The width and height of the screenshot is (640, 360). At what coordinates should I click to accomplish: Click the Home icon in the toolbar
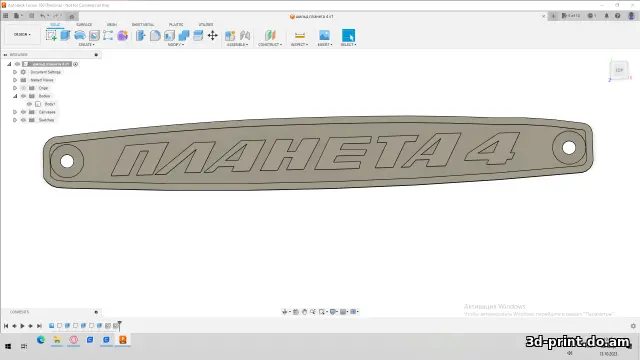71,16
